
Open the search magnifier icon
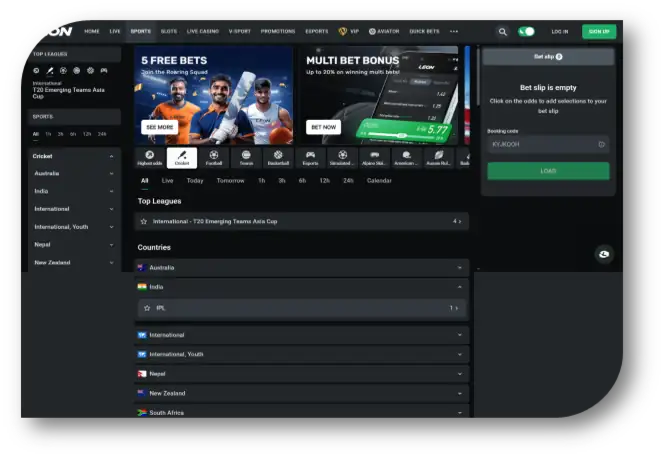503,32
